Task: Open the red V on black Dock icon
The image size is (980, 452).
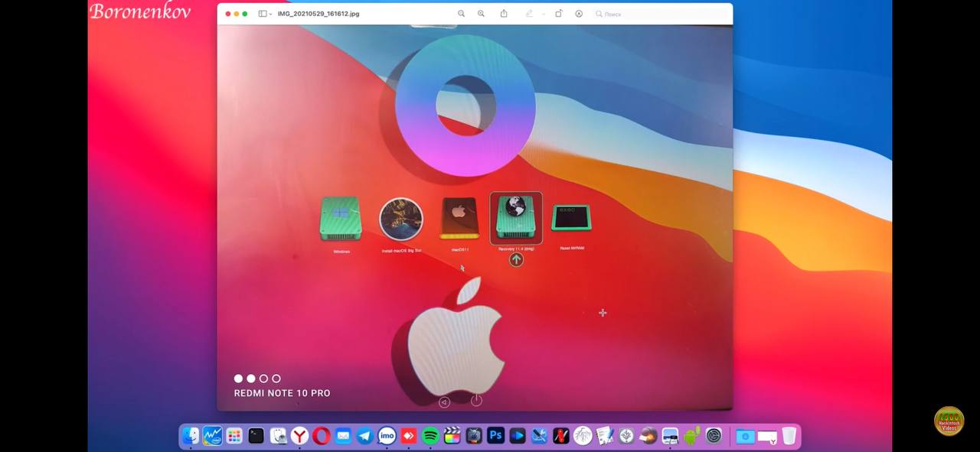Action: click(561, 436)
